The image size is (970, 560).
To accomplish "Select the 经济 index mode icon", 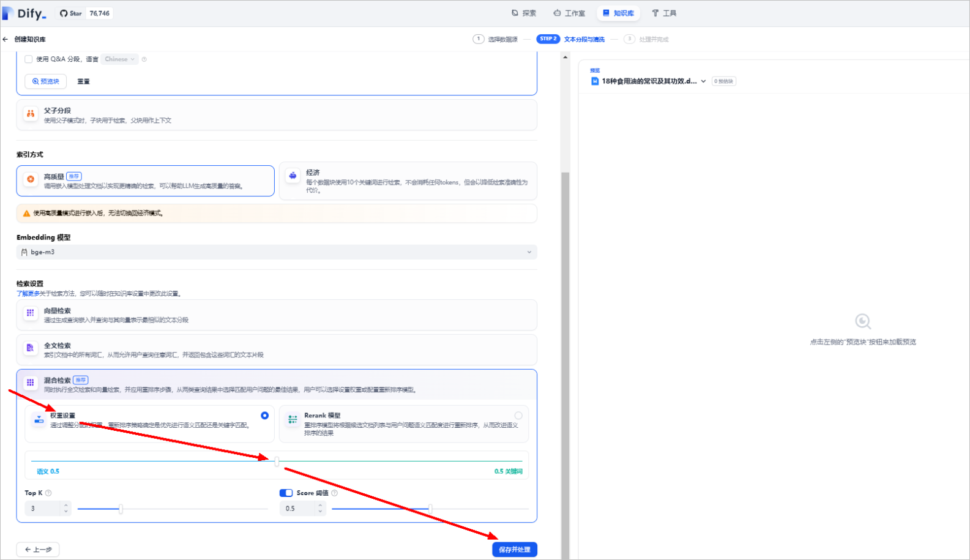I will [293, 176].
